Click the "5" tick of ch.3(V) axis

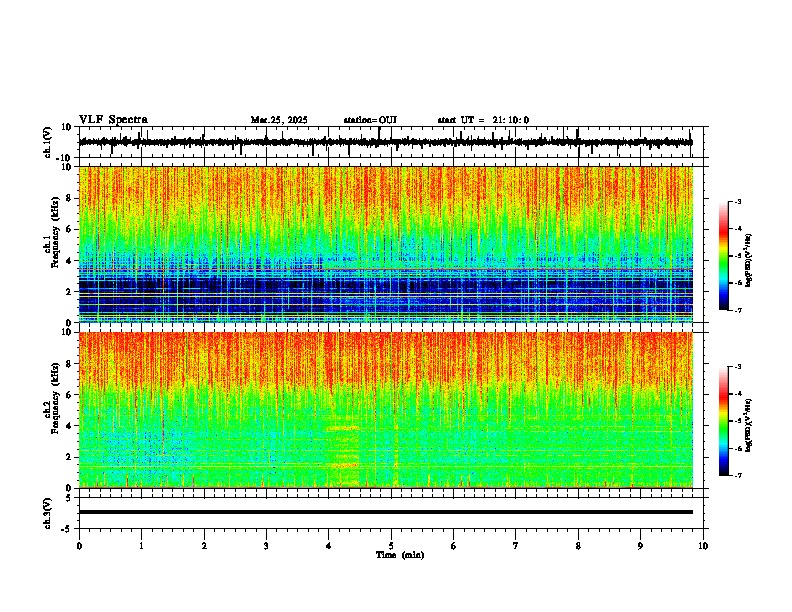click(70, 497)
